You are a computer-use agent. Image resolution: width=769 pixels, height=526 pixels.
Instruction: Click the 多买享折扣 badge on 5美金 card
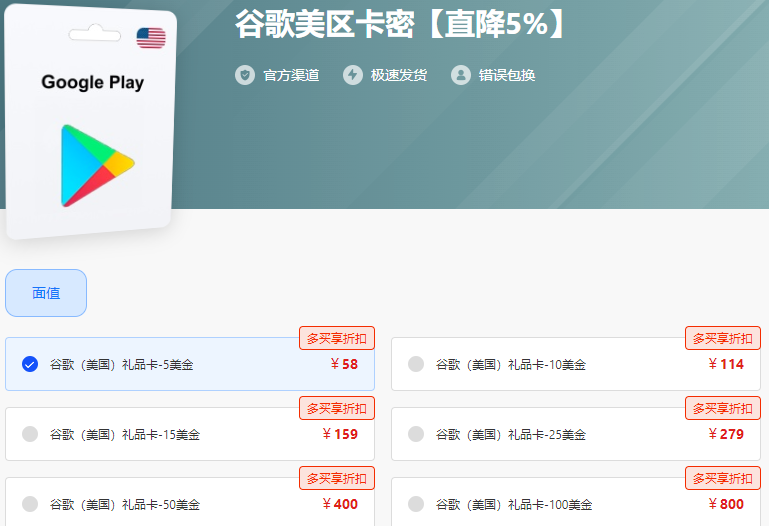click(x=337, y=338)
